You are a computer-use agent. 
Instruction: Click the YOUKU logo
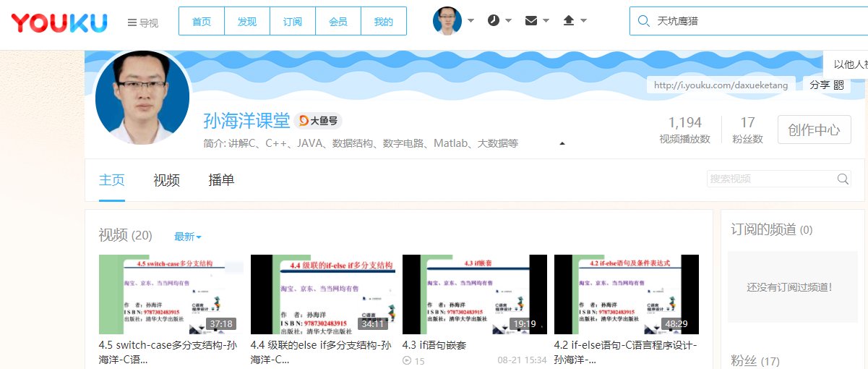[x=59, y=22]
